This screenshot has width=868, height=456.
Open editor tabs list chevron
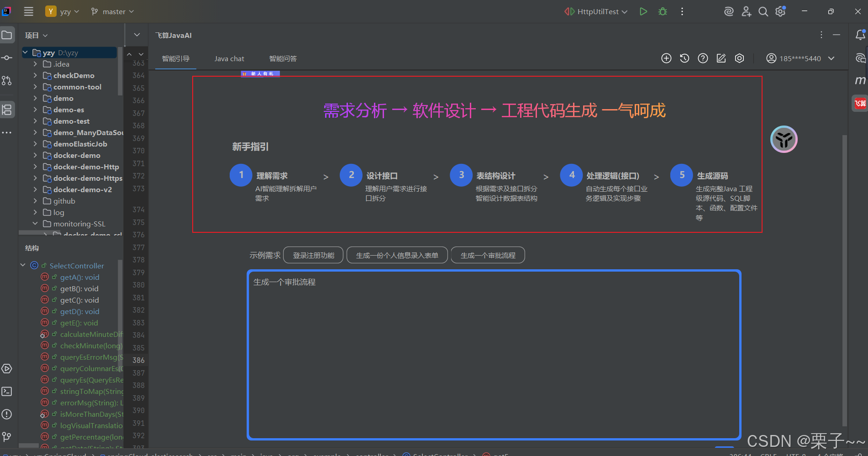pos(137,35)
